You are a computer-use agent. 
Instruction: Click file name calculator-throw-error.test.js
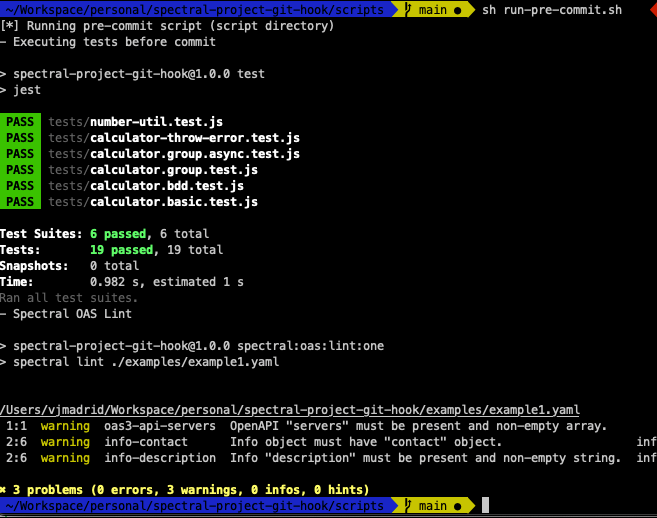[195, 137]
